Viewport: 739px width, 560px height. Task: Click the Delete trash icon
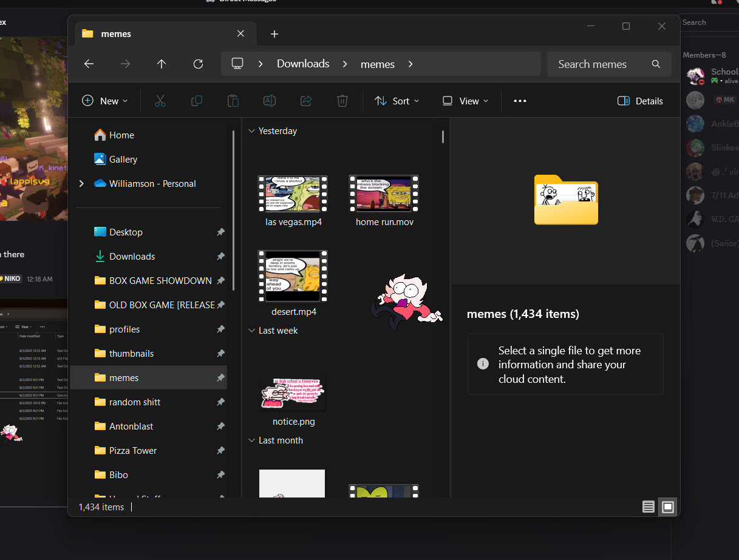point(342,101)
